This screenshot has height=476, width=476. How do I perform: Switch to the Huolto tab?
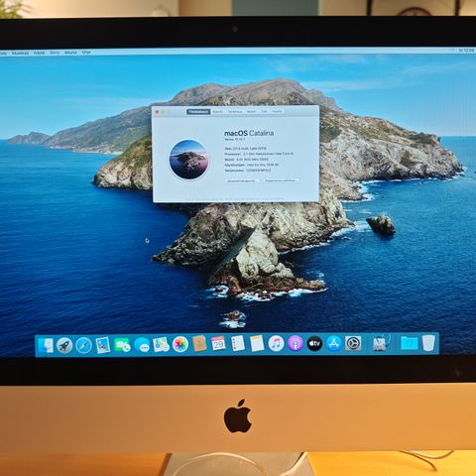point(277,112)
